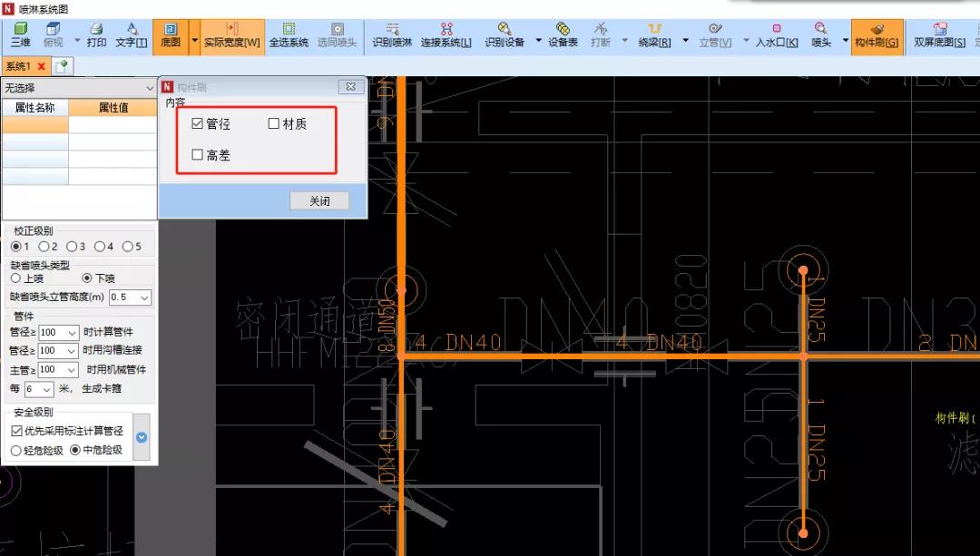Expand the arrow next to 绕梁[R]

685,41
